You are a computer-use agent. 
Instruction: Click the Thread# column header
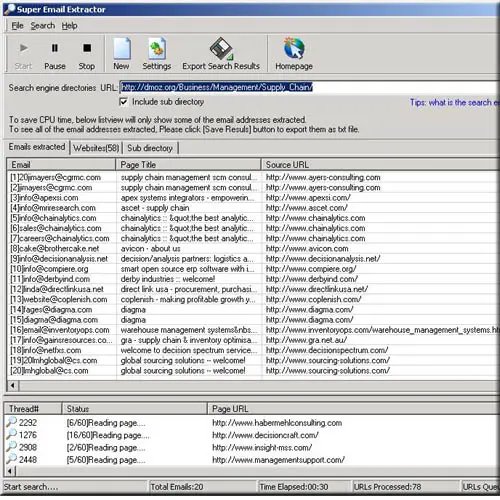(33, 409)
